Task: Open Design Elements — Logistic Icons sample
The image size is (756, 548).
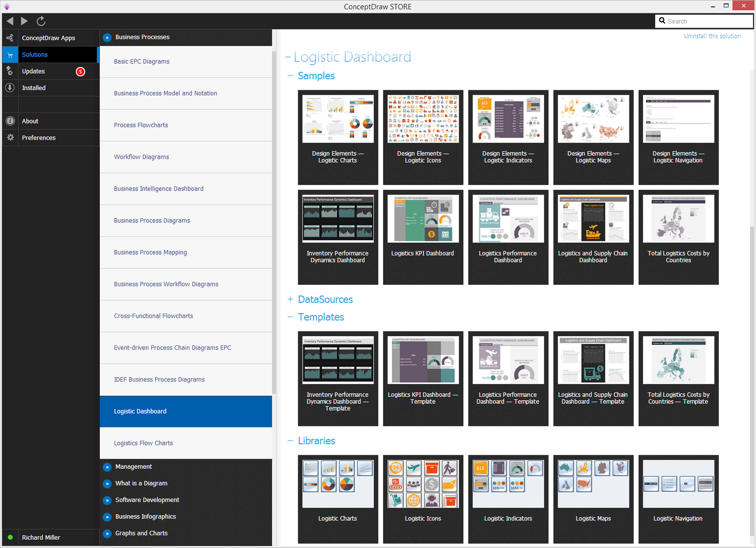Action: pos(423,138)
